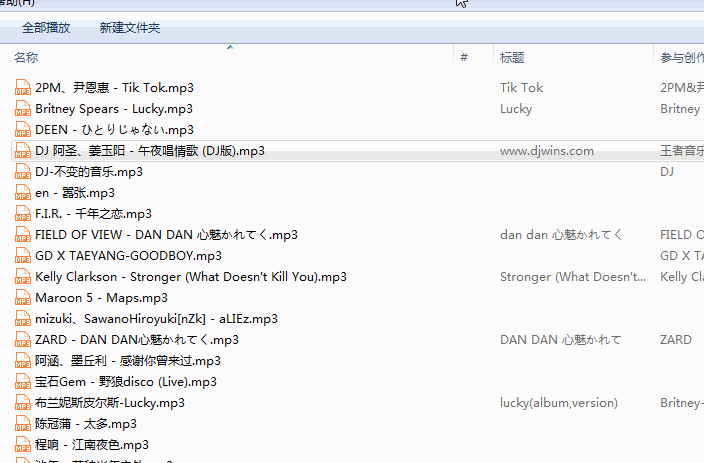The width and height of the screenshot is (704, 463).
Task: Select DJ 阿圣 午夜唱情歌 file row
Action: [357, 151]
